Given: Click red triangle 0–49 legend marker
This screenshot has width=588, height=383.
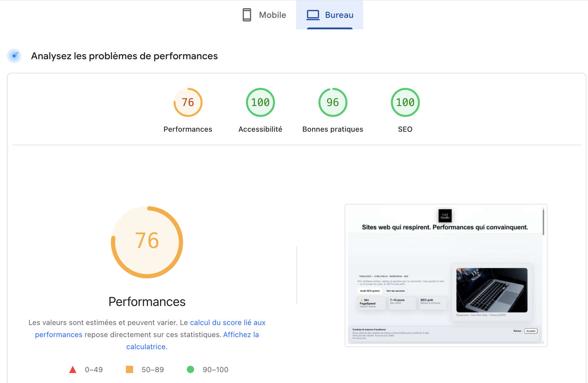Looking at the screenshot, I should [73, 369].
